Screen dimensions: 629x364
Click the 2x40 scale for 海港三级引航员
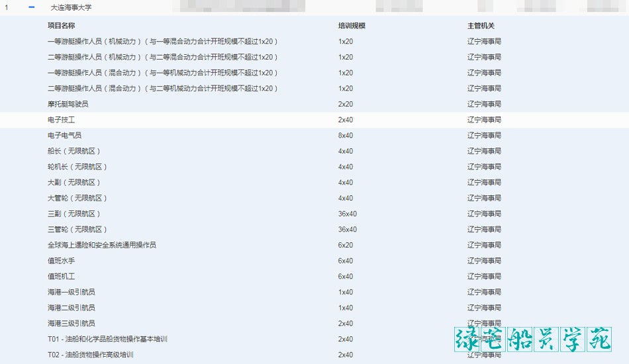tap(346, 323)
